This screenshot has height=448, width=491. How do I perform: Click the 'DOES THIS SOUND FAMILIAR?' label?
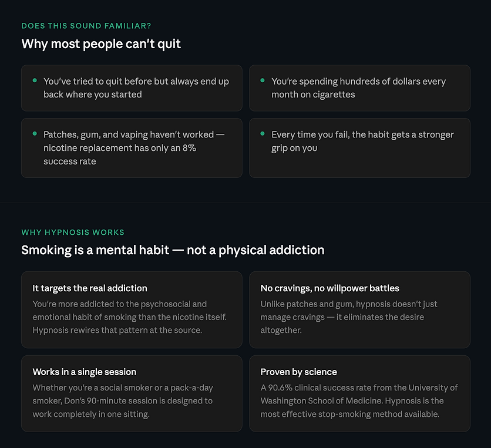coord(86,26)
